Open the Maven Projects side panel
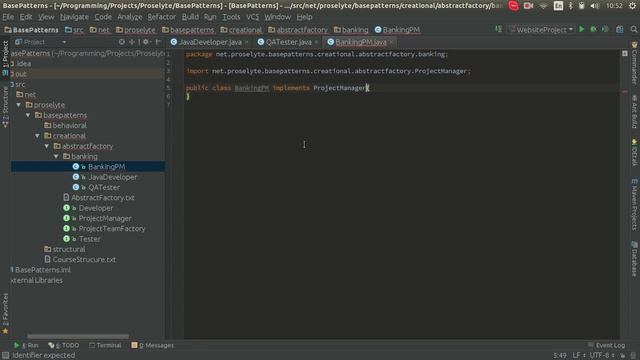 coord(634,204)
